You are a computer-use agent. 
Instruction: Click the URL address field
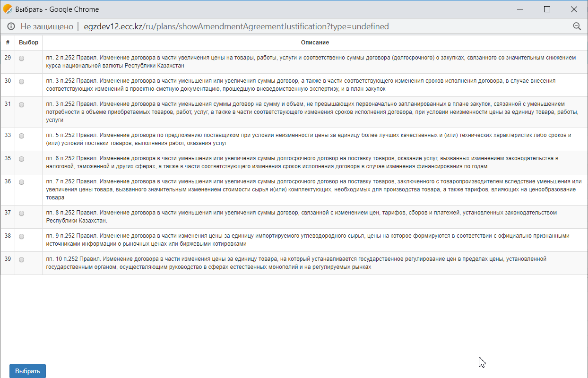236,26
